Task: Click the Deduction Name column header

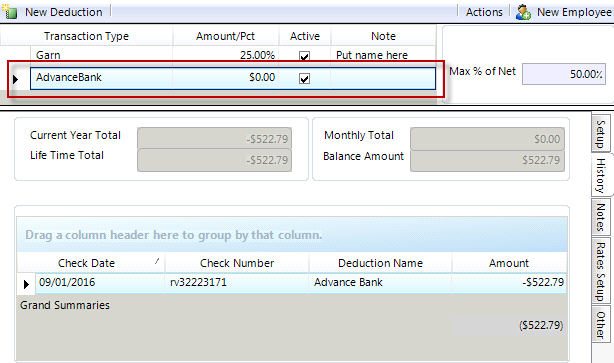Action: point(380,263)
